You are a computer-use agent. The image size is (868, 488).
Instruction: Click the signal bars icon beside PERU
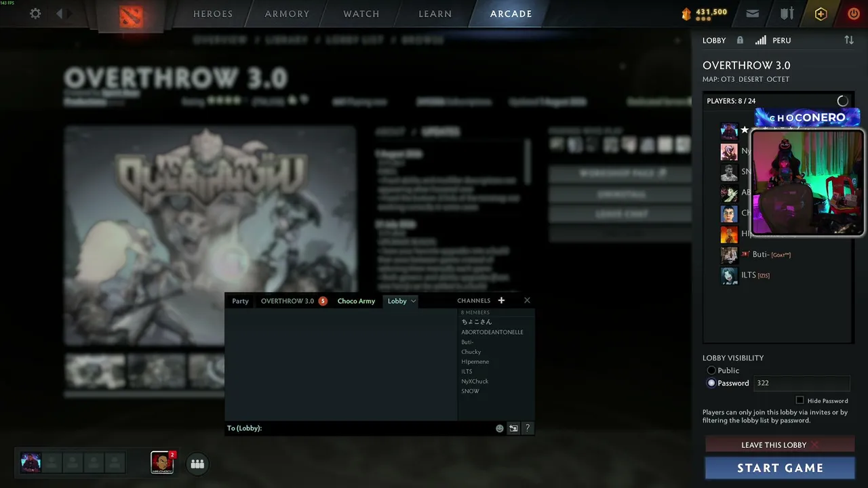761,40
